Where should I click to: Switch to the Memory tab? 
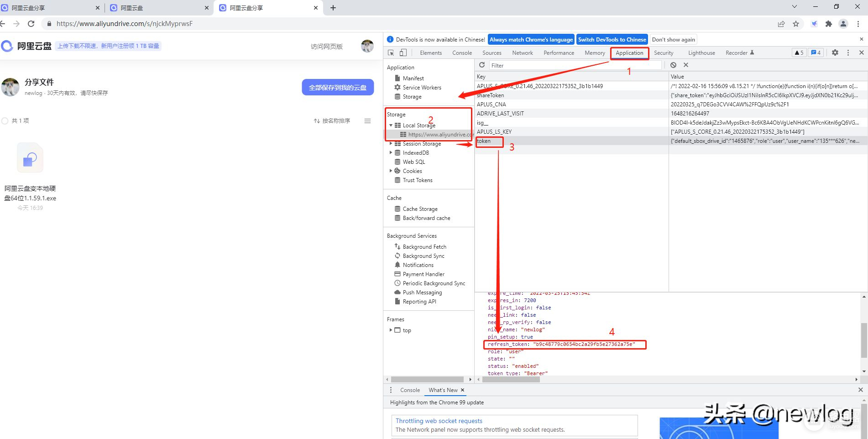point(595,53)
